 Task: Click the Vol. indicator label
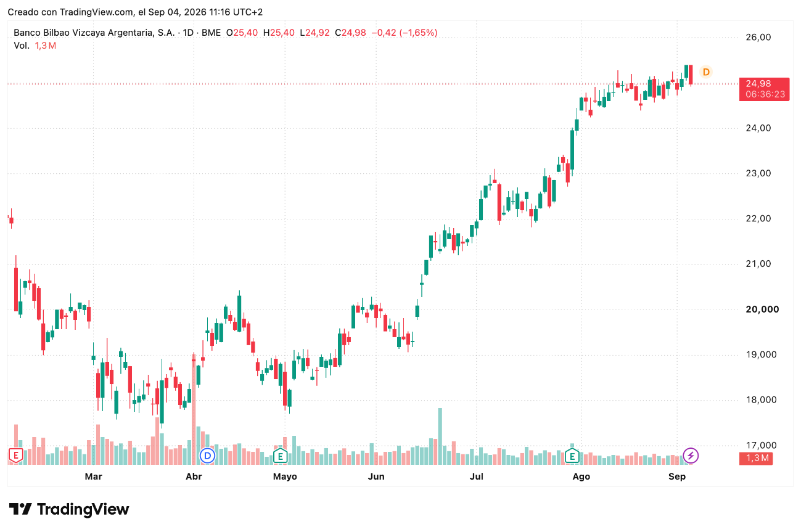point(22,46)
